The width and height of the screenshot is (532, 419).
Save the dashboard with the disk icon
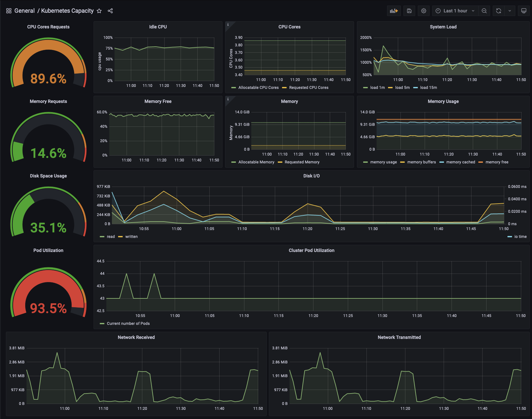click(409, 11)
